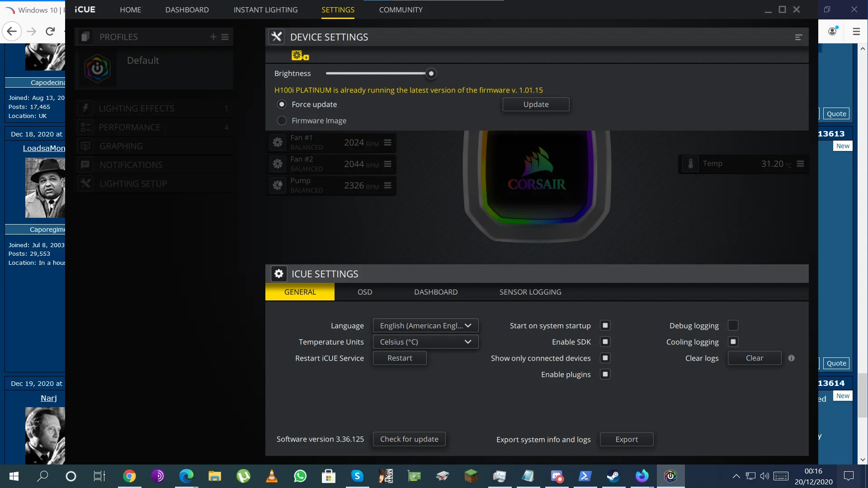
Task: Open VLC media player from taskbar
Action: click(x=272, y=476)
